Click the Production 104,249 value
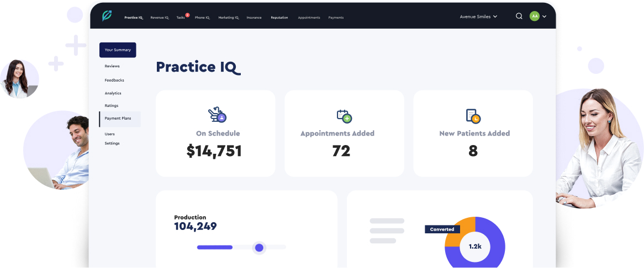 (195, 226)
